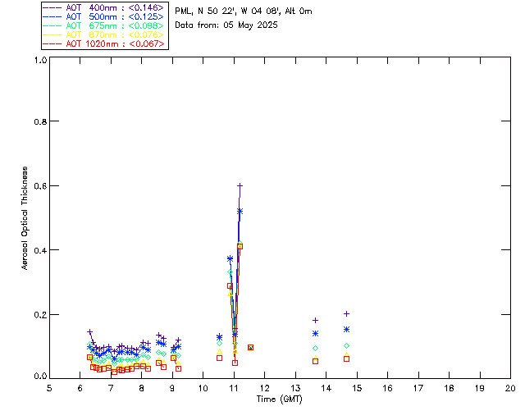The image size is (525, 420).
Task: Click the red square marker near 14.6 hours
Action: [346, 358]
